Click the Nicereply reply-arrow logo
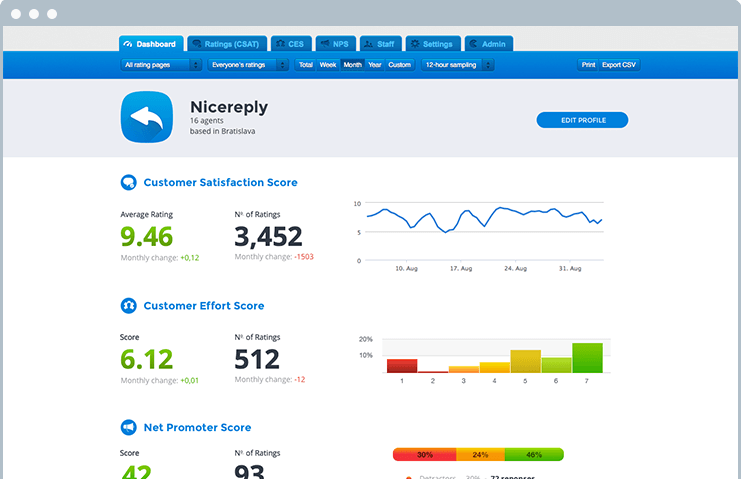The height and width of the screenshot is (479, 741). click(x=147, y=117)
